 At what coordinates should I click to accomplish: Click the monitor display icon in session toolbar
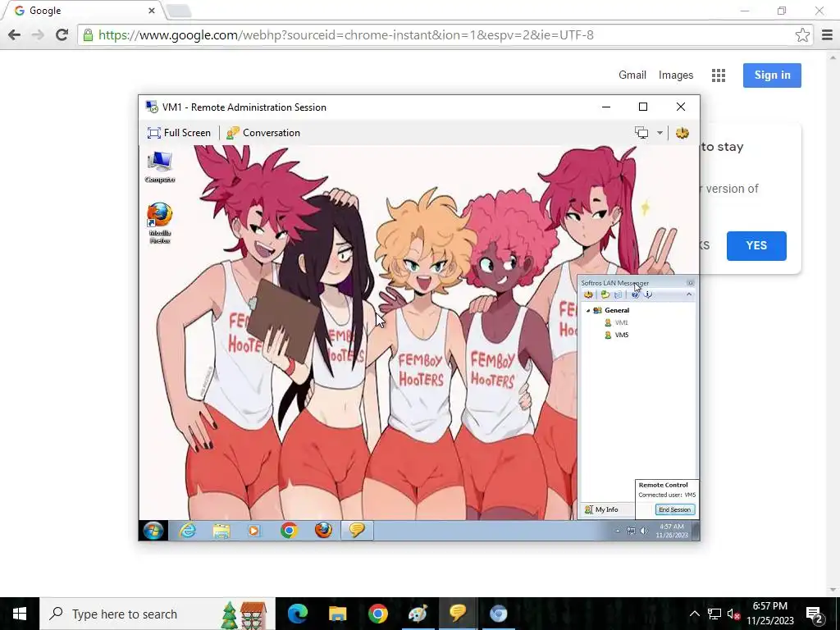pos(641,133)
